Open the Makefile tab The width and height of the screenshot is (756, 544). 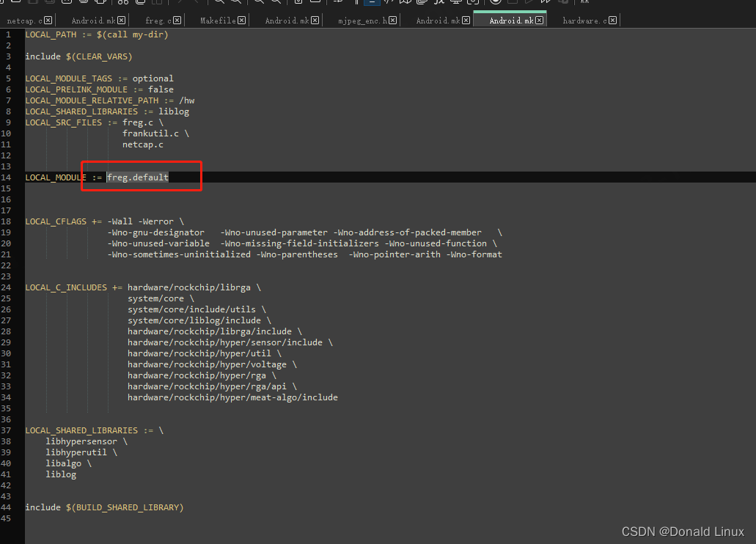219,20
